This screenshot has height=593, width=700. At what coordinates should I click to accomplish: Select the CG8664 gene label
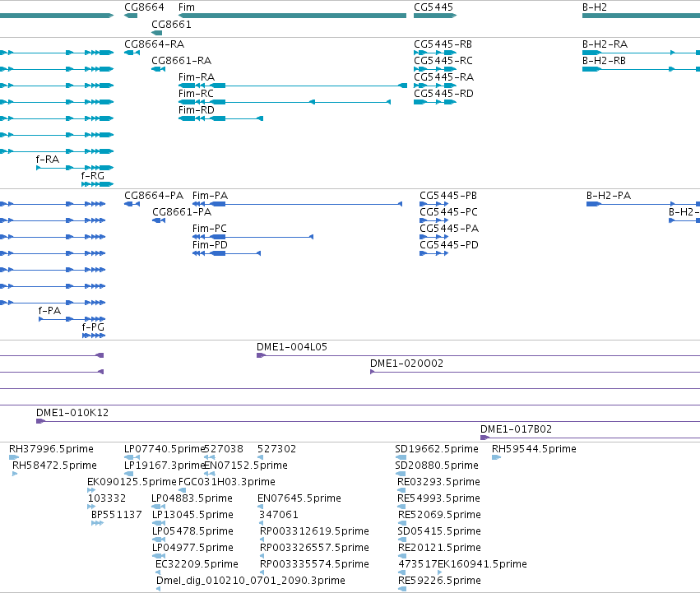coord(144,7)
